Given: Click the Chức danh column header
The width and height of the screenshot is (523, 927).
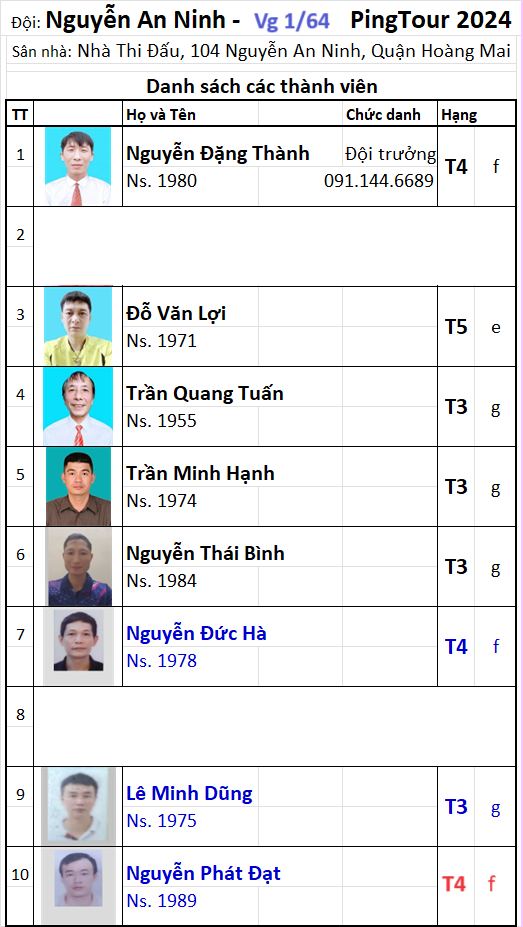Looking at the screenshot, I should pos(384,115).
